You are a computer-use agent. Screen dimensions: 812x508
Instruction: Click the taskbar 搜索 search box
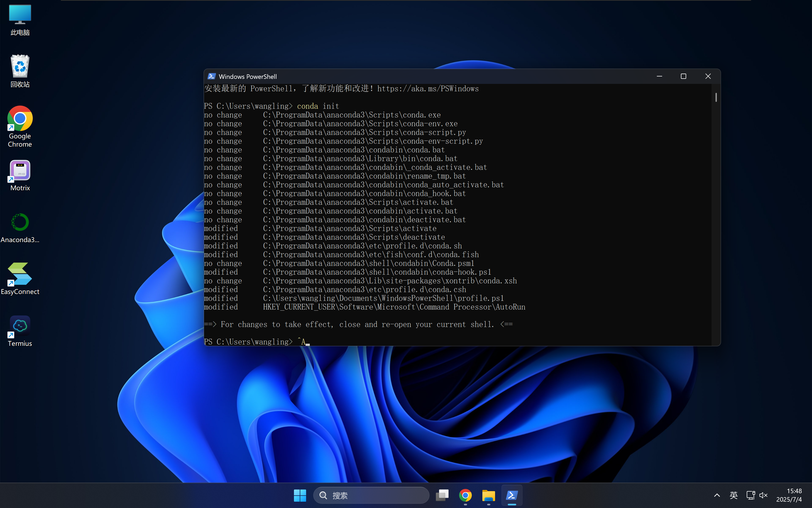(371, 495)
